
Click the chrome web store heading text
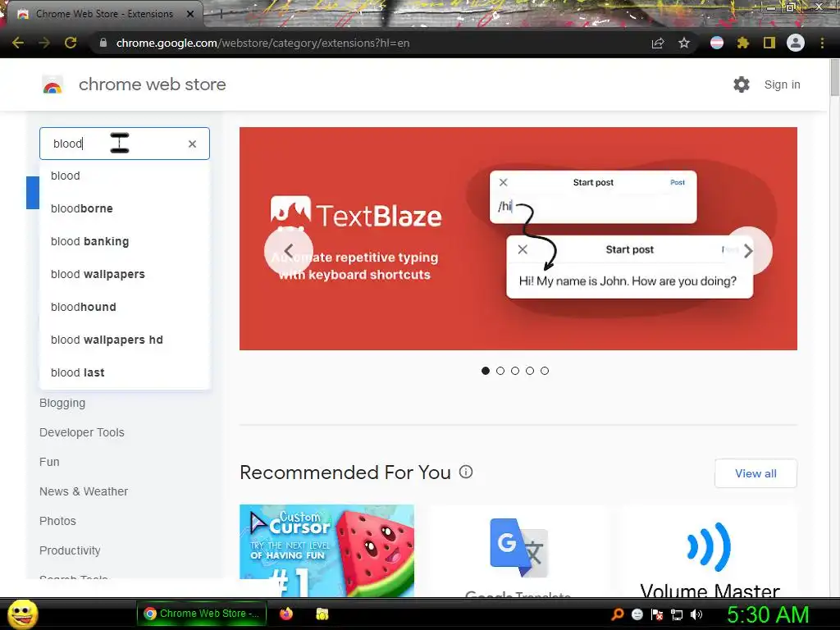pos(152,84)
